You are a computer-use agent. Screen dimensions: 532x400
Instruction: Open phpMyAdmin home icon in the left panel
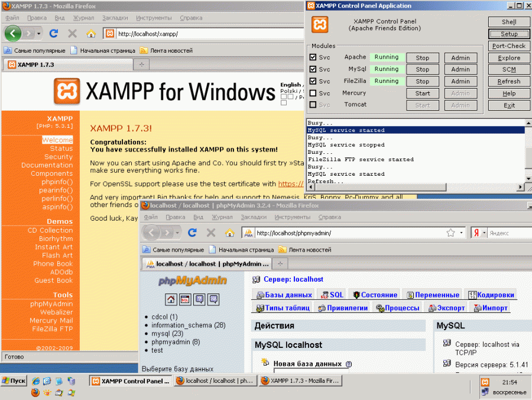[171, 299]
